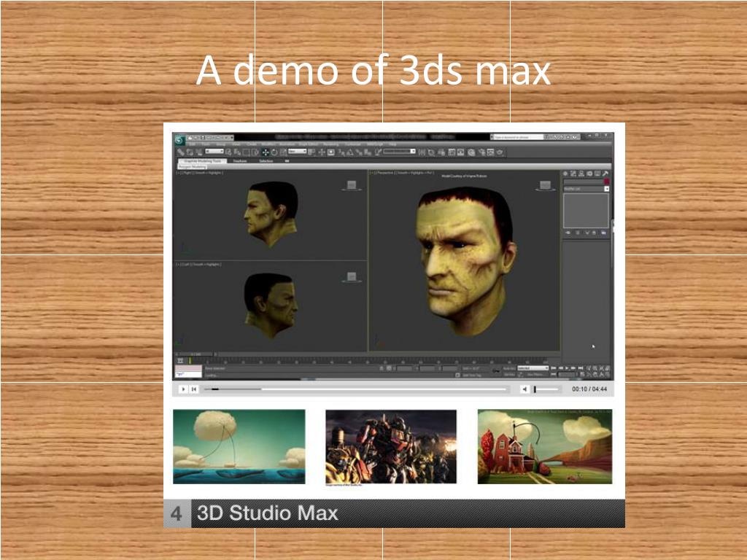Click the Key Filters button
The image size is (747, 560).
click(x=535, y=375)
